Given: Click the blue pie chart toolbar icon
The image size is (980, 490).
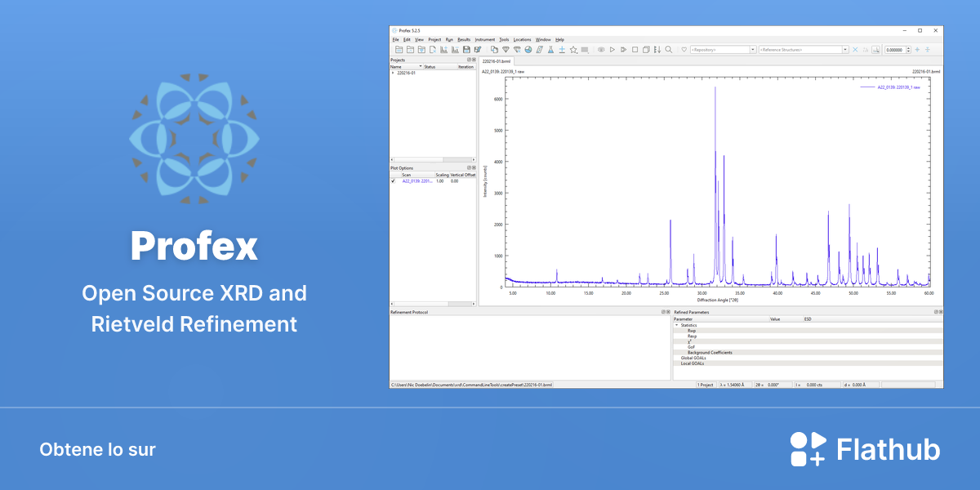Looking at the screenshot, I should 528,49.
